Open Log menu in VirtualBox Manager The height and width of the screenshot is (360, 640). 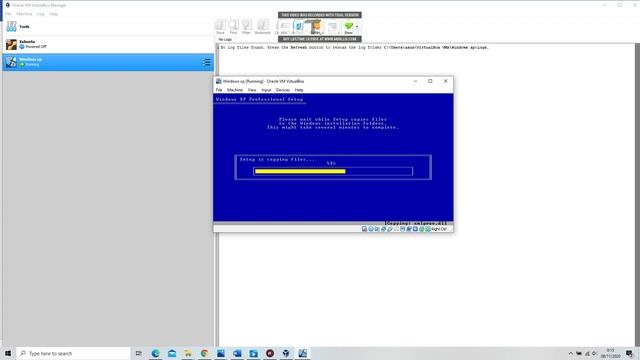(40, 14)
